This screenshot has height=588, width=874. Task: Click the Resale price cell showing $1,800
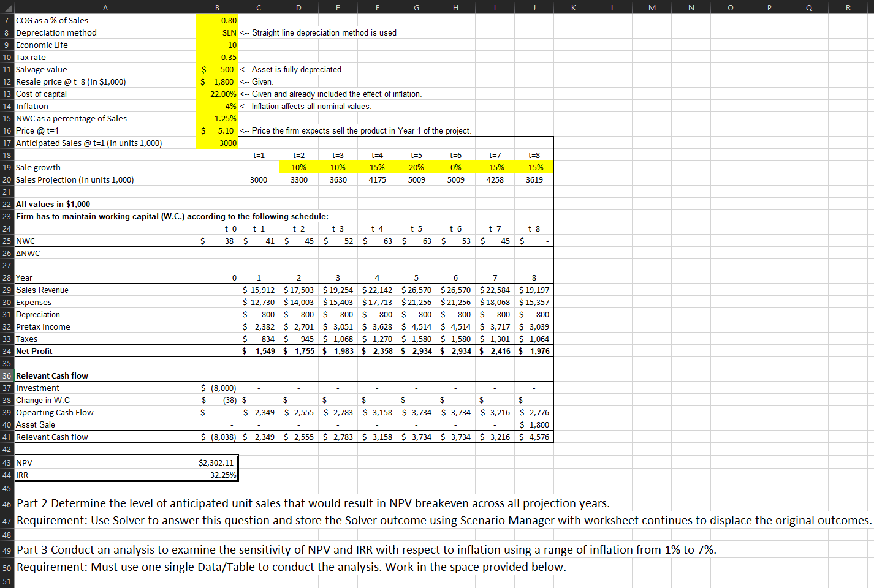216,81
